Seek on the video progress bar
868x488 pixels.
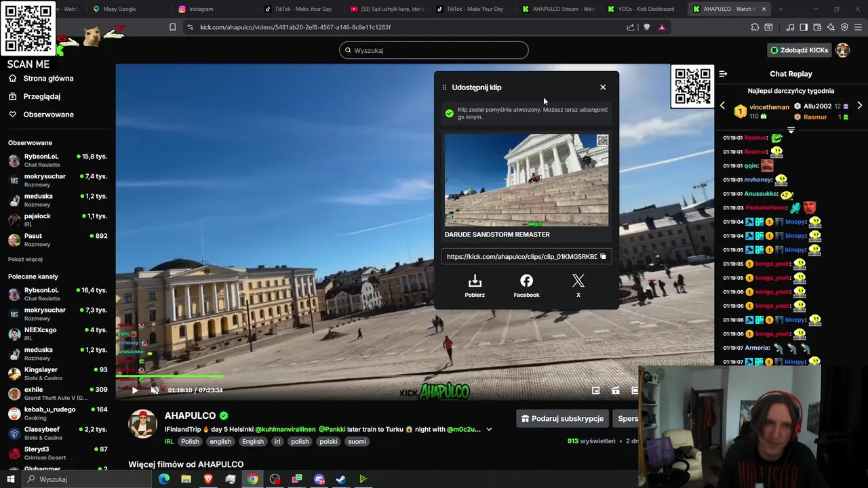coord(414,376)
